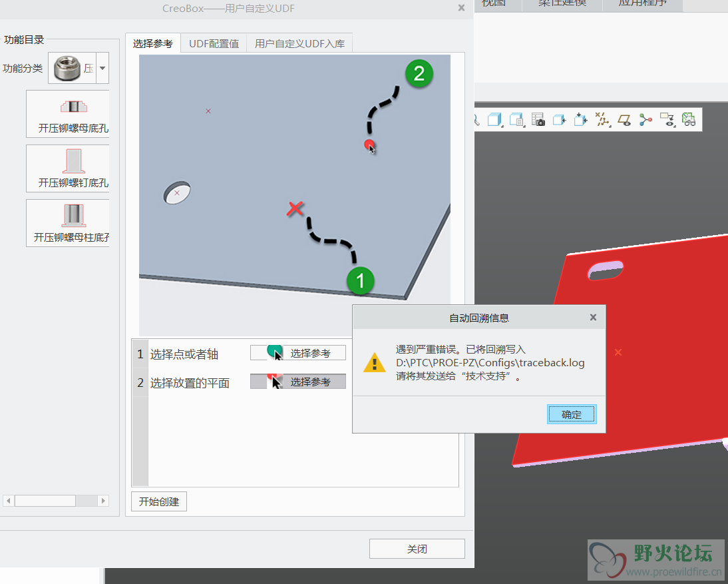Click the warning triangle icon in dialog
This screenshot has height=584, width=728.
(375, 363)
